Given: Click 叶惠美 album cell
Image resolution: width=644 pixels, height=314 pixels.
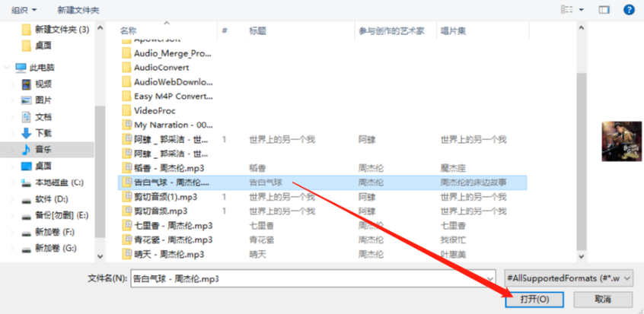Looking at the screenshot, I should click(454, 255).
